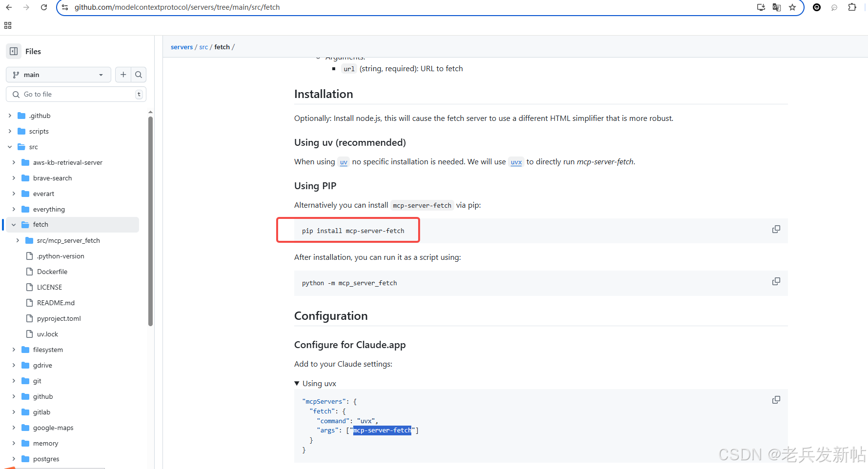868x469 pixels.
Task: Open the site info icon in address bar
Action: click(x=65, y=7)
